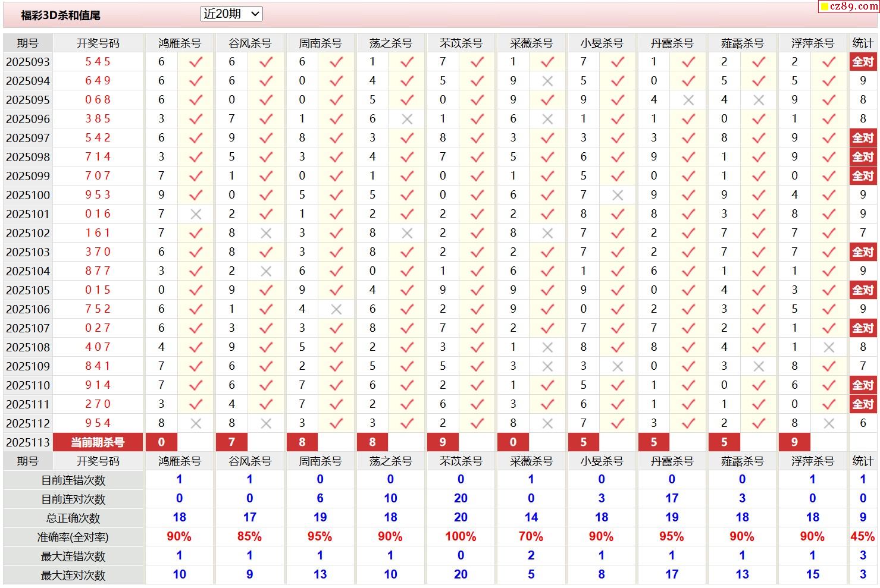Click winning numbers 0 6 8 for issue 2025095

point(98,100)
